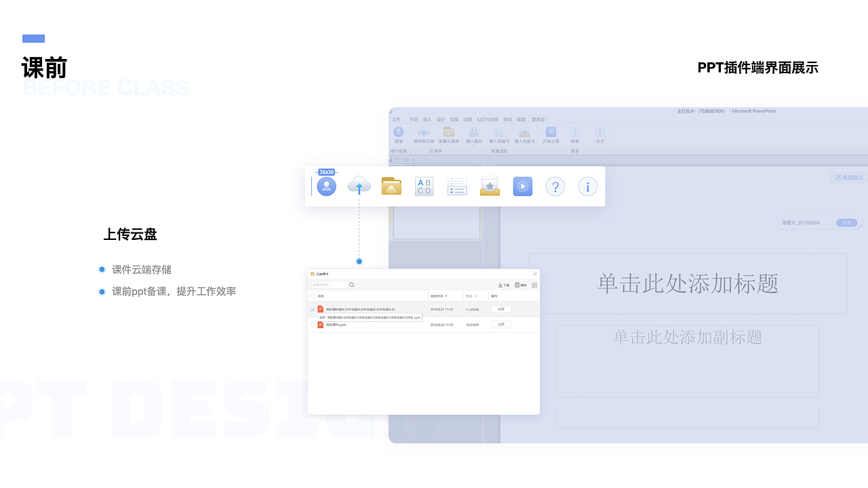Click 下载 download button in cloud dialog
This screenshot has width=868, height=488.
(x=504, y=285)
